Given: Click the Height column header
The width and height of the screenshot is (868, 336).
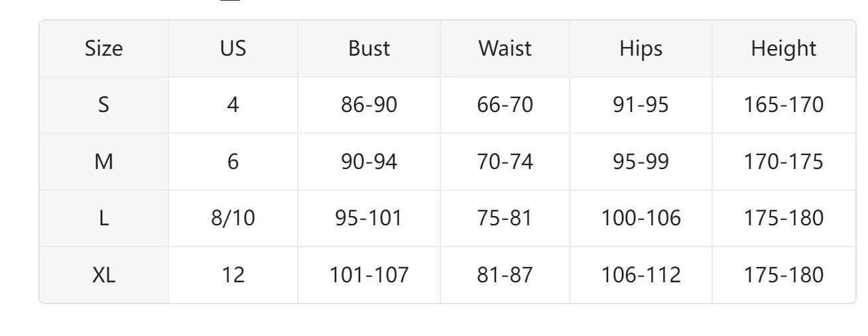Looking at the screenshot, I should pos(783,48).
